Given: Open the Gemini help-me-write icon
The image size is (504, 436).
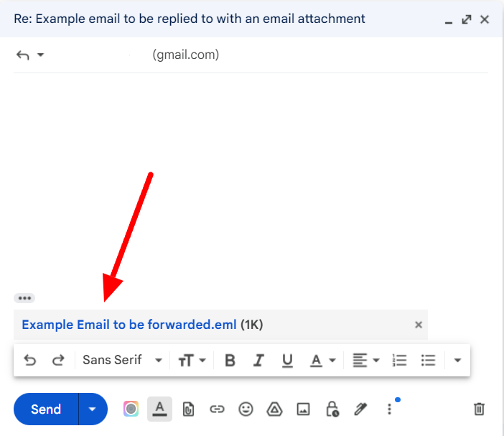Looking at the screenshot, I should pyautogui.click(x=131, y=409).
